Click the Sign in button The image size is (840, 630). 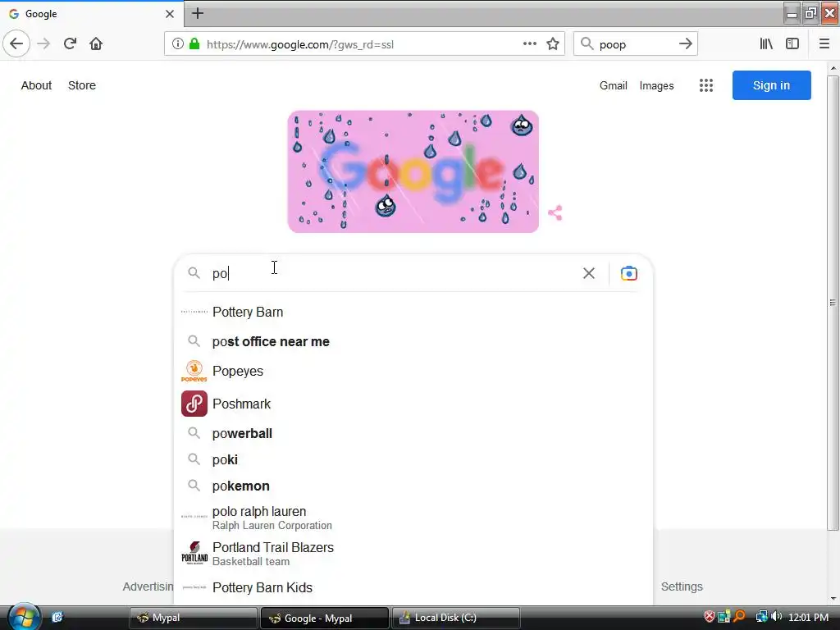point(771,85)
